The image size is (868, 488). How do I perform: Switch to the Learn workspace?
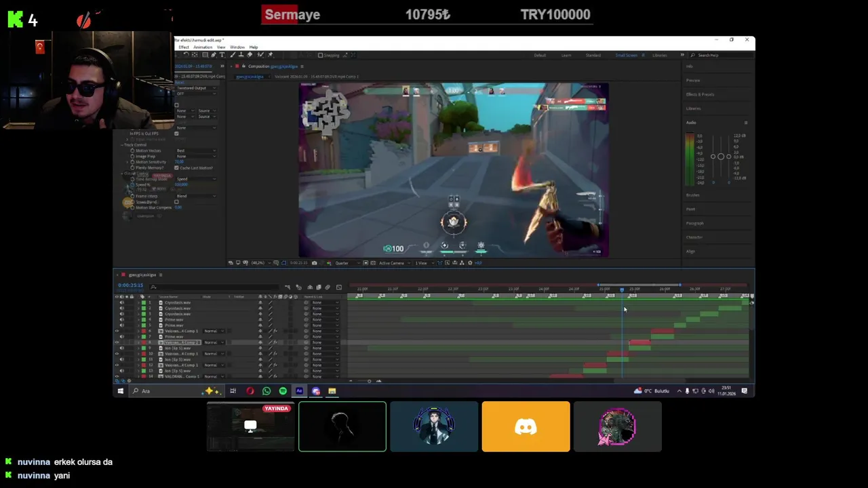pos(566,55)
